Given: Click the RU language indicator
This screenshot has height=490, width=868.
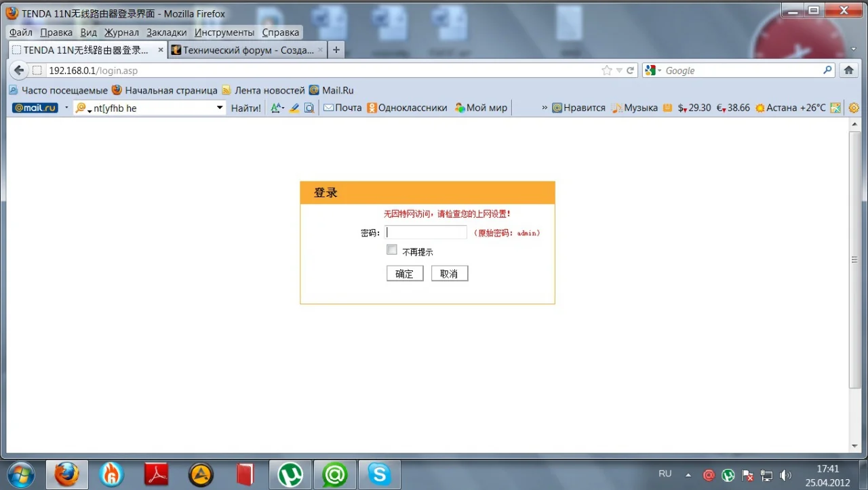Looking at the screenshot, I should pos(665,474).
